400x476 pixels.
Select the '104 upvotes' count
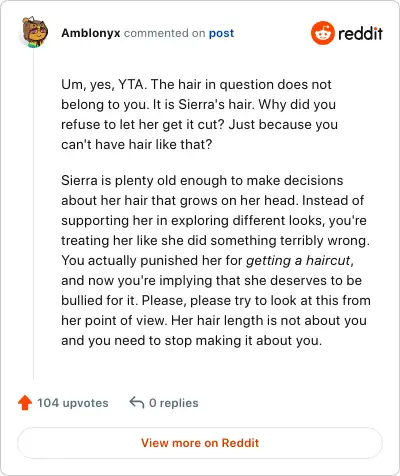pyautogui.click(x=73, y=403)
